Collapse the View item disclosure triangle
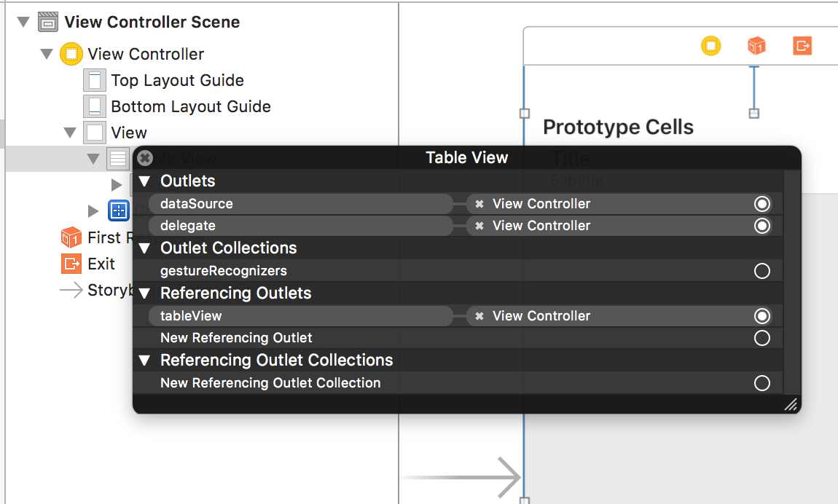The width and height of the screenshot is (838, 504). 70,133
